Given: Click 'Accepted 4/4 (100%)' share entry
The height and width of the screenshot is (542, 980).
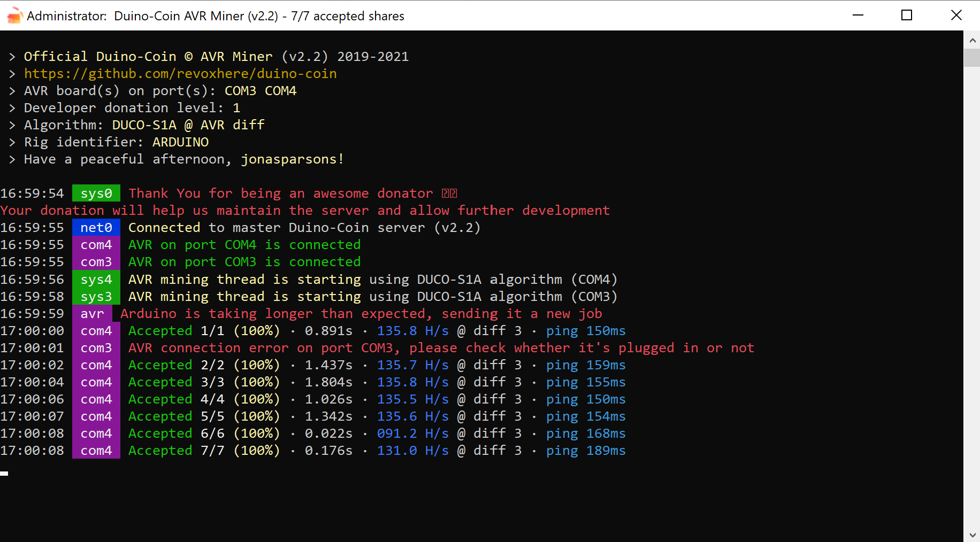Looking at the screenshot, I should (204, 399).
